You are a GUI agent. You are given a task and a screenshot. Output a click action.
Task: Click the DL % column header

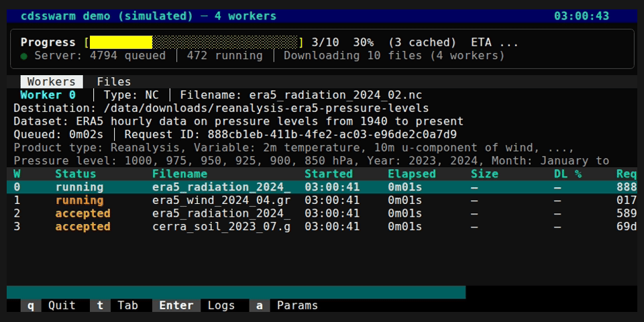coord(568,174)
